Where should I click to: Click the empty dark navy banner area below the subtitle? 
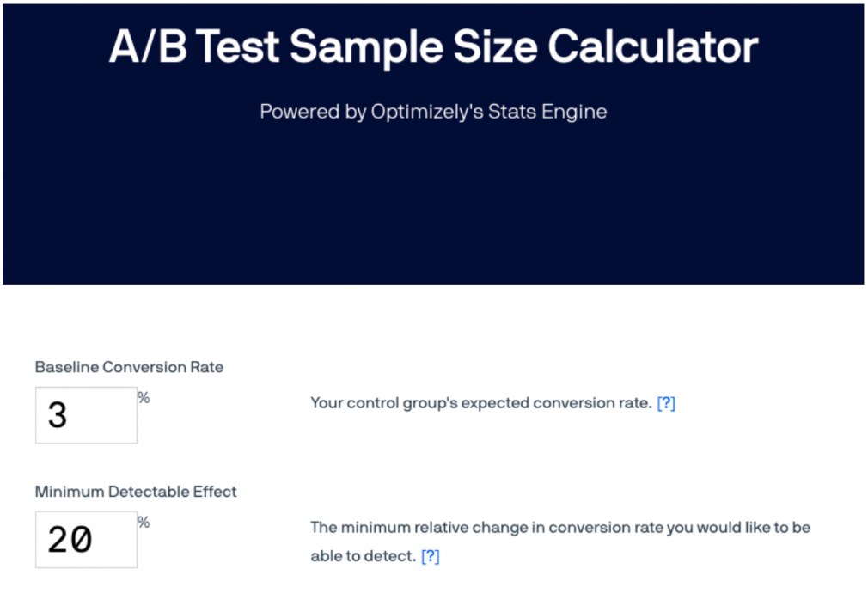click(x=433, y=206)
